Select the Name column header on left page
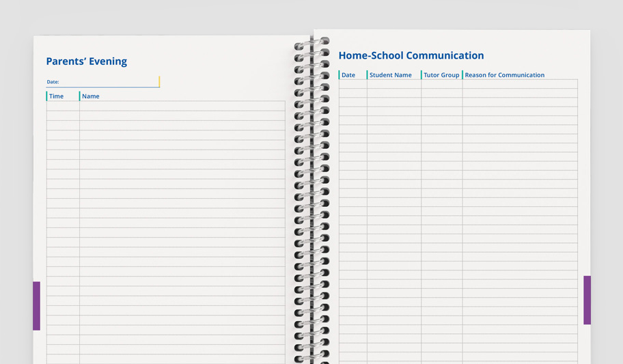Image resolution: width=623 pixels, height=364 pixels. (91, 96)
